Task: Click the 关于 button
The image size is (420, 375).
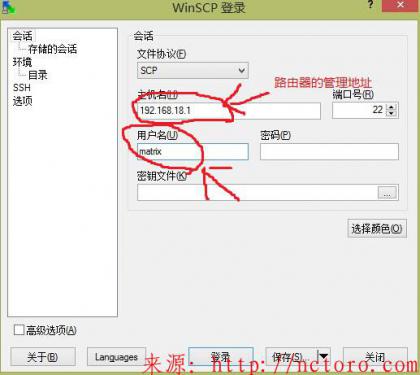Action: point(43,357)
